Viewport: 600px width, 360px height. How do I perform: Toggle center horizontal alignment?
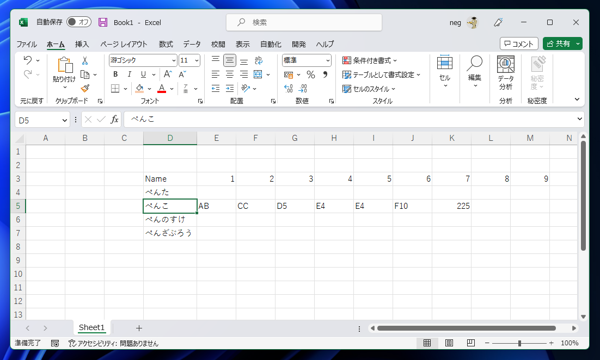[x=230, y=75]
